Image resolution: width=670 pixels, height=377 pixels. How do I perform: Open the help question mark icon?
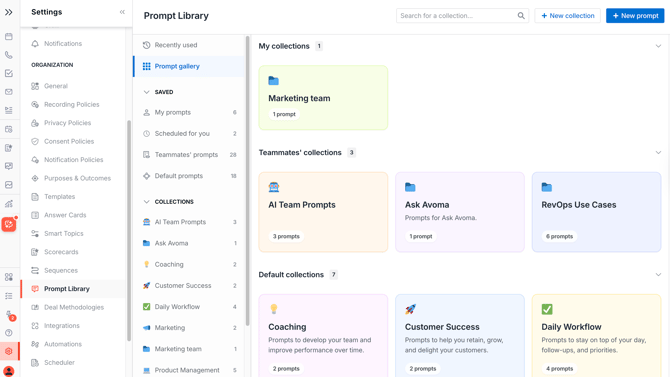[x=9, y=333]
